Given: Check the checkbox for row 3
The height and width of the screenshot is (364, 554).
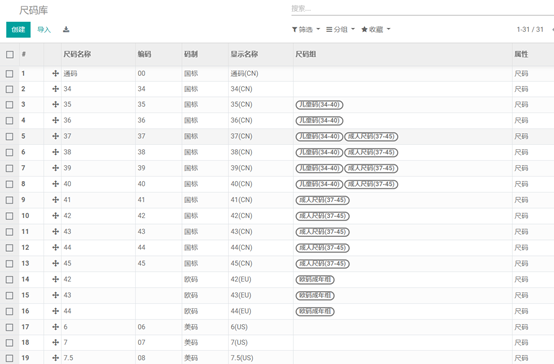Looking at the screenshot, I should (10, 105).
